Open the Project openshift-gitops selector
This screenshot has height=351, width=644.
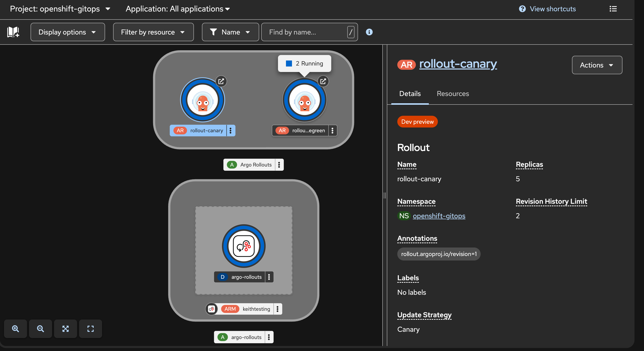point(60,9)
